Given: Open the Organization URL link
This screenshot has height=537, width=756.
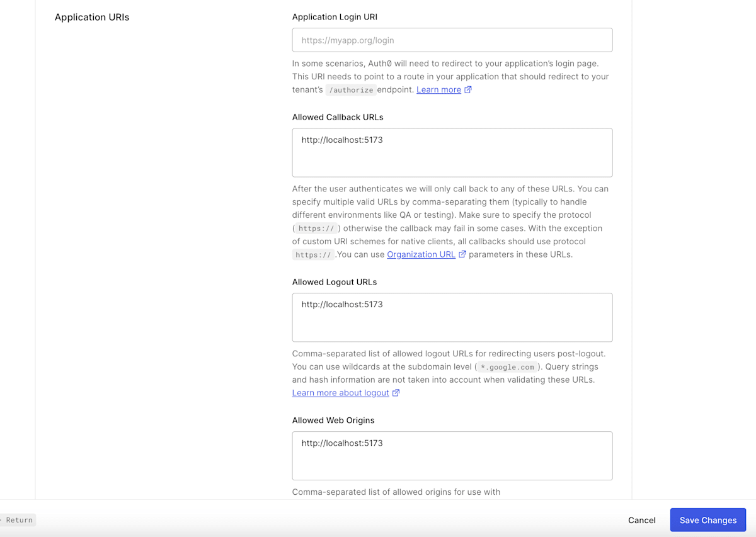Looking at the screenshot, I should coord(421,254).
